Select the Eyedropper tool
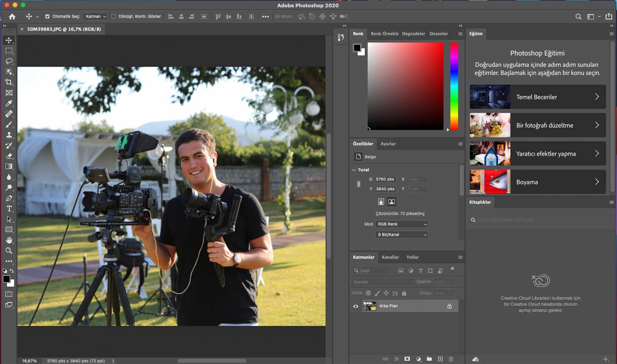This screenshot has height=364, width=617. click(x=9, y=103)
